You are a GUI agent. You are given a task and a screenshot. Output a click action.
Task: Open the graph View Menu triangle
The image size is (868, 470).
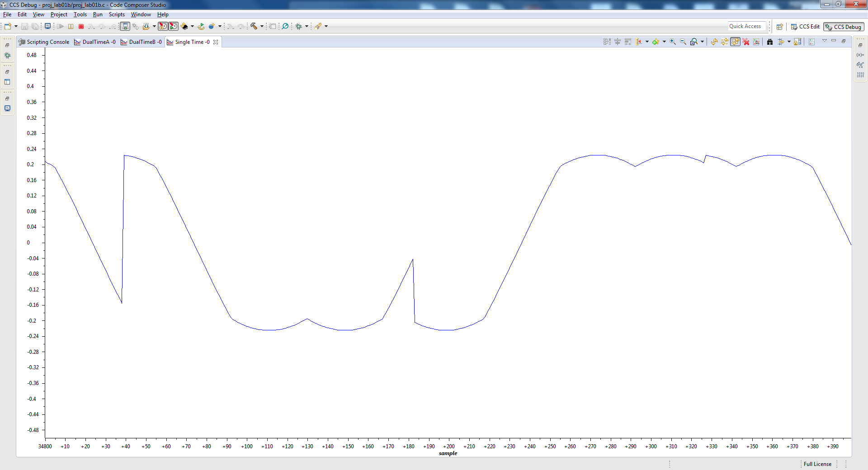pos(824,41)
